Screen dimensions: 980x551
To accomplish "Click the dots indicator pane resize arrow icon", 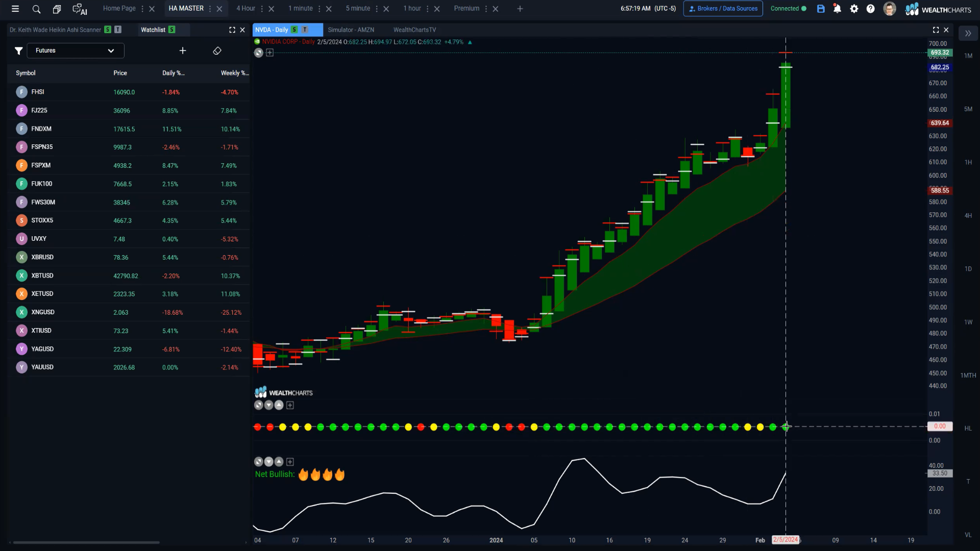I will click(259, 405).
